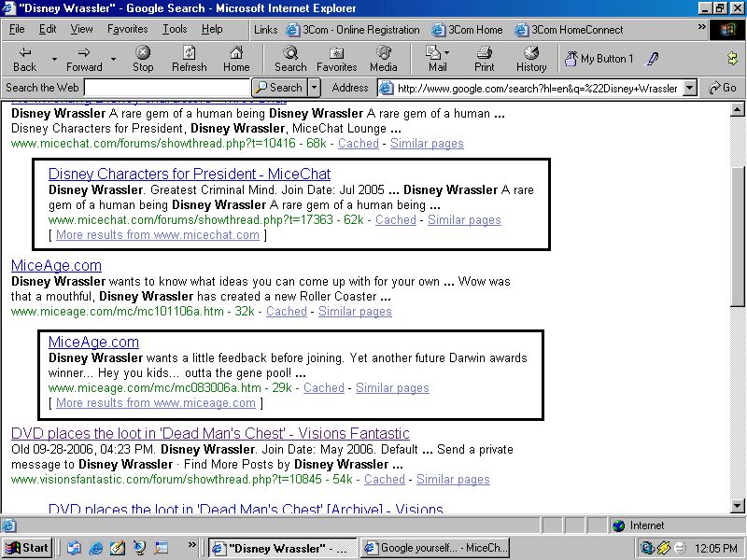
Task: Click the My Button 1 toolbar item
Action: click(x=599, y=59)
